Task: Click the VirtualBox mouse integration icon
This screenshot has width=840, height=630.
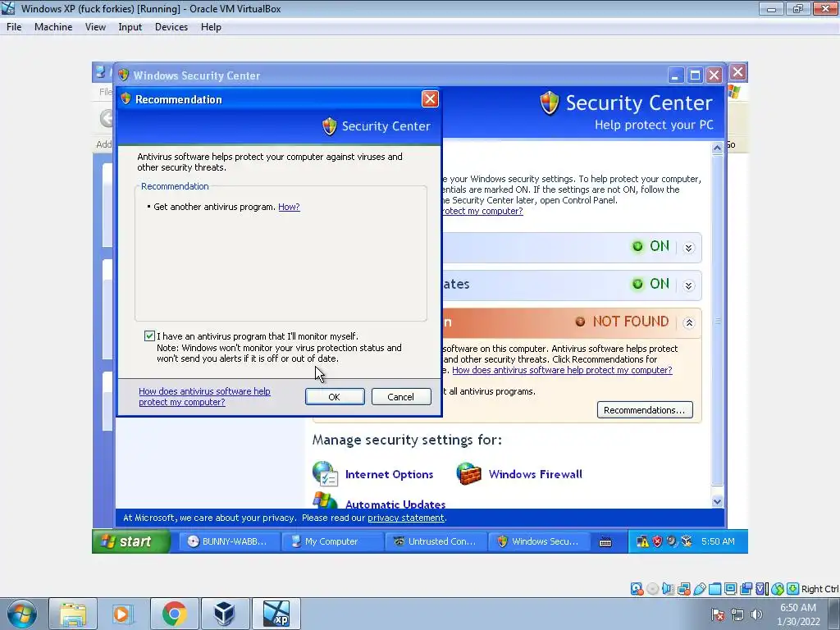Action: (x=778, y=589)
